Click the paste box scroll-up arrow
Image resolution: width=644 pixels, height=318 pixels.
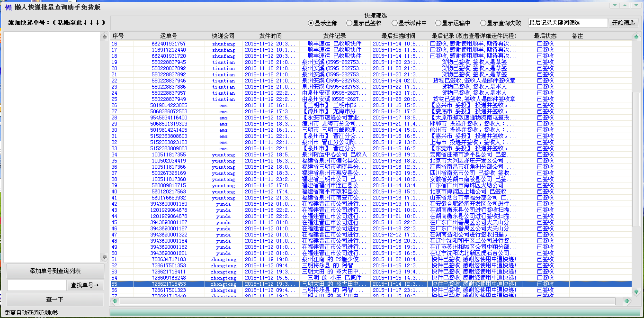click(x=105, y=36)
